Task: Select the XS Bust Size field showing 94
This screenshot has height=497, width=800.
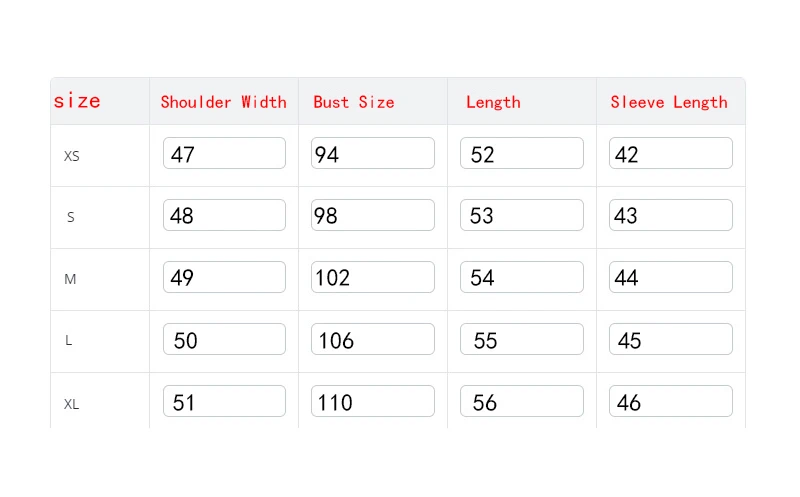Action: click(x=372, y=153)
